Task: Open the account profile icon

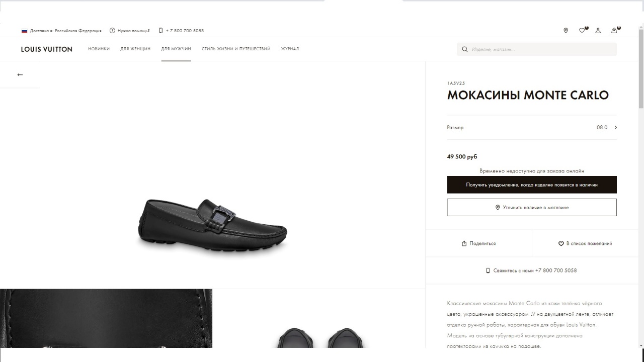Action: 598,31
